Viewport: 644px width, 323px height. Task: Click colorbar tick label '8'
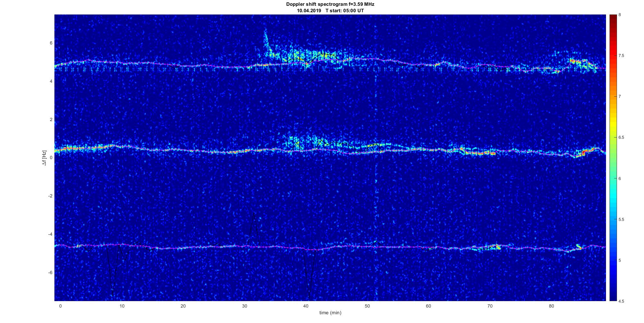tap(620, 15)
